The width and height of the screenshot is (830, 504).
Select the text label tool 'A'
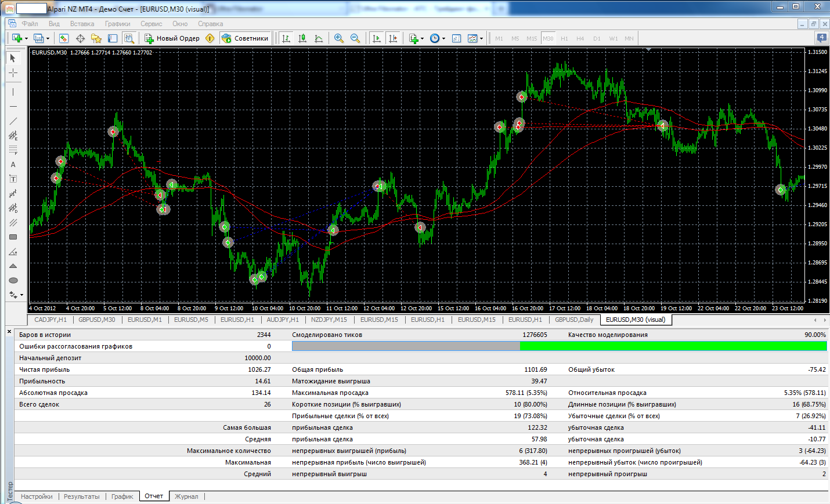[x=13, y=165]
